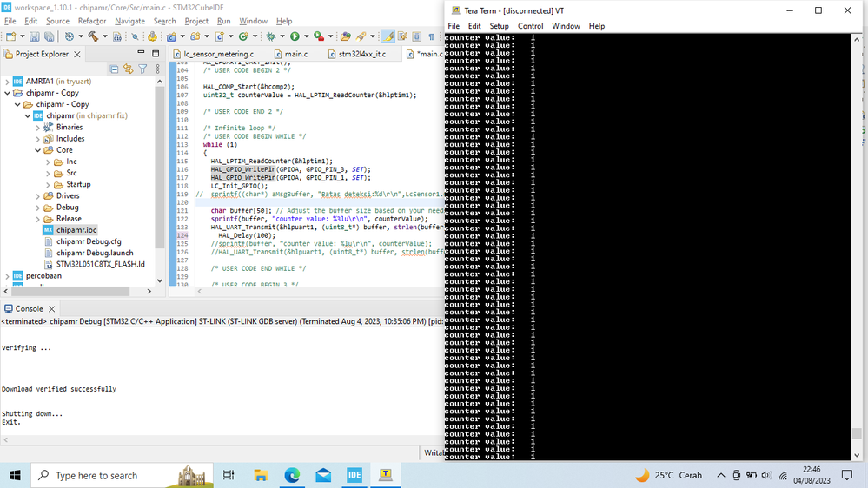Open Project Explorer view menu dots
This screenshot has height=488, width=868.
(158, 69)
